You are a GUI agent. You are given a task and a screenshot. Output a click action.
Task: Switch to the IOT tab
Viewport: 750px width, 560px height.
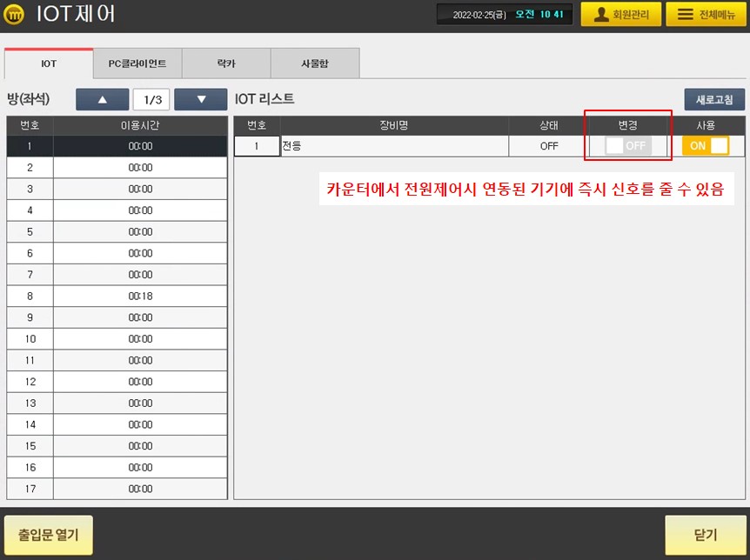tap(49, 63)
